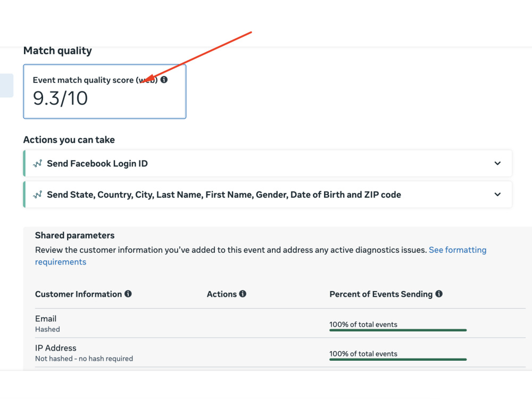Image resolution: width=532 pixels, height=399 pixels.
Task: Click the 9.3/10 score value
Action: coord(61,98)
